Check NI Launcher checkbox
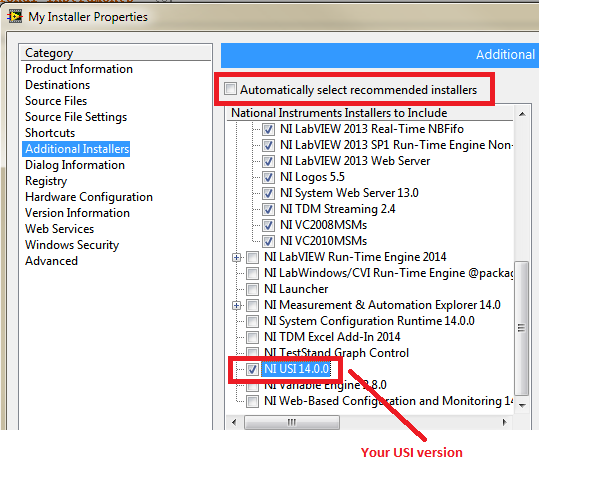The height and width of the screenshot is (488, 615). [x=253, y=289]
